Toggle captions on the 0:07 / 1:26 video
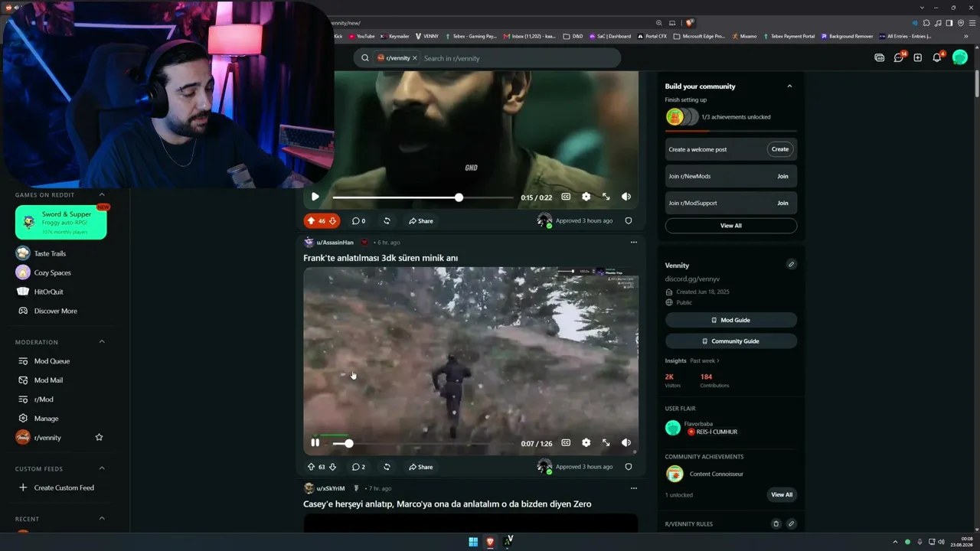980x551 pixels. (566, 442)
